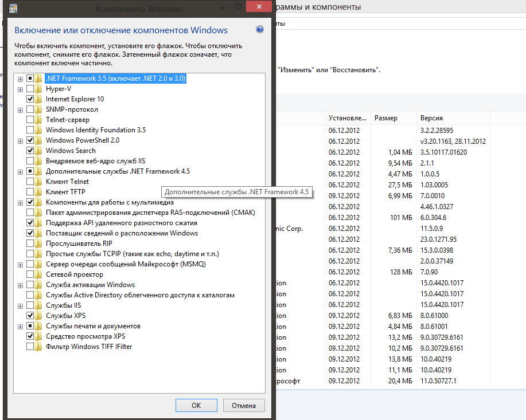
Task: Expand Windows PowerShell 2.0 node
Action: point(20,141)
